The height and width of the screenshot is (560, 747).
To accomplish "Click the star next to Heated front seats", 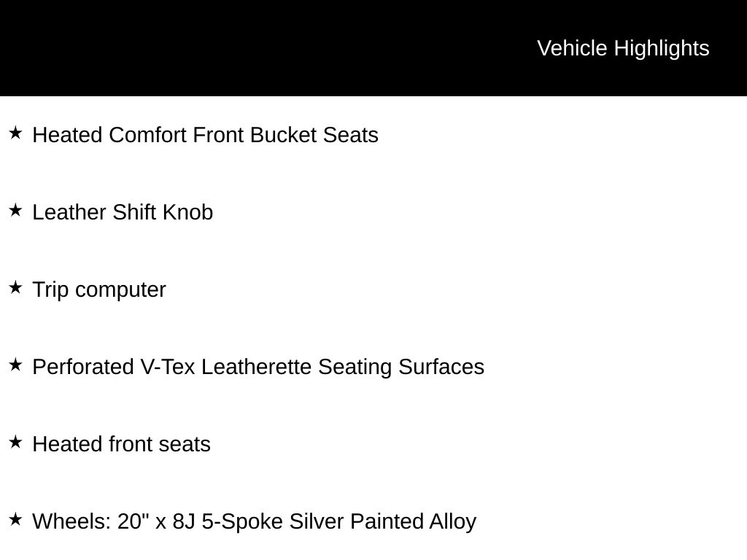I will (x=16, y=442).
